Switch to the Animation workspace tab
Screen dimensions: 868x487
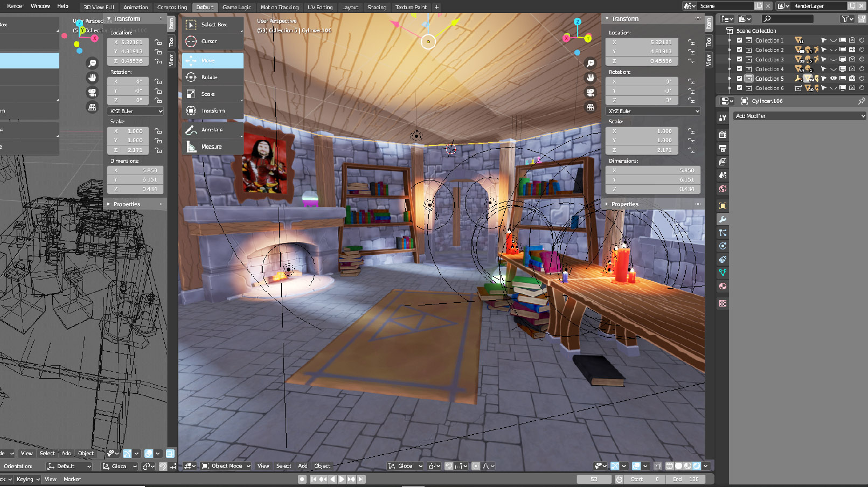135,8
